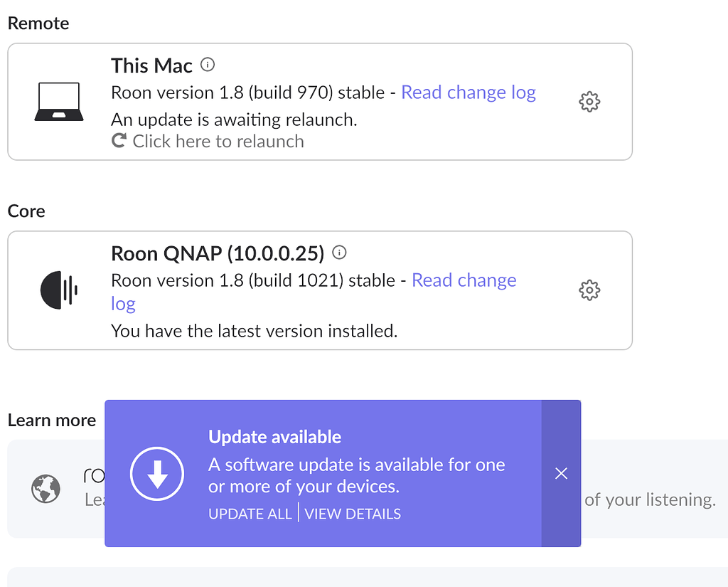Click the info icon beside Roon QNAP

(x=339, y=252)
